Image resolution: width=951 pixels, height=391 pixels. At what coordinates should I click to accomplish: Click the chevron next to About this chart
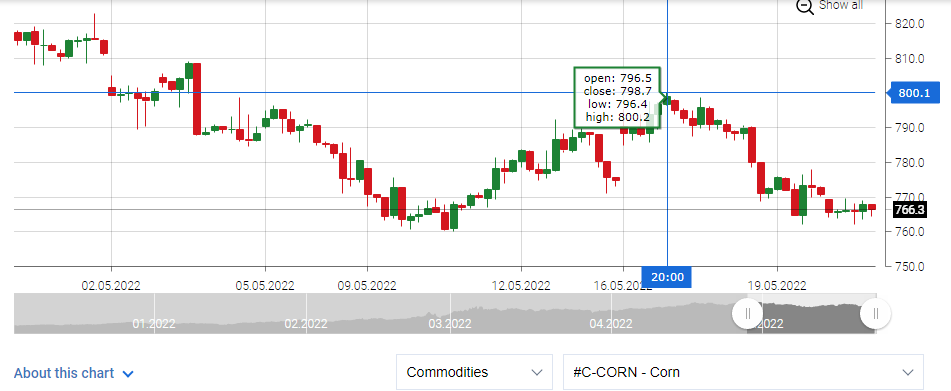pos(127,373)
